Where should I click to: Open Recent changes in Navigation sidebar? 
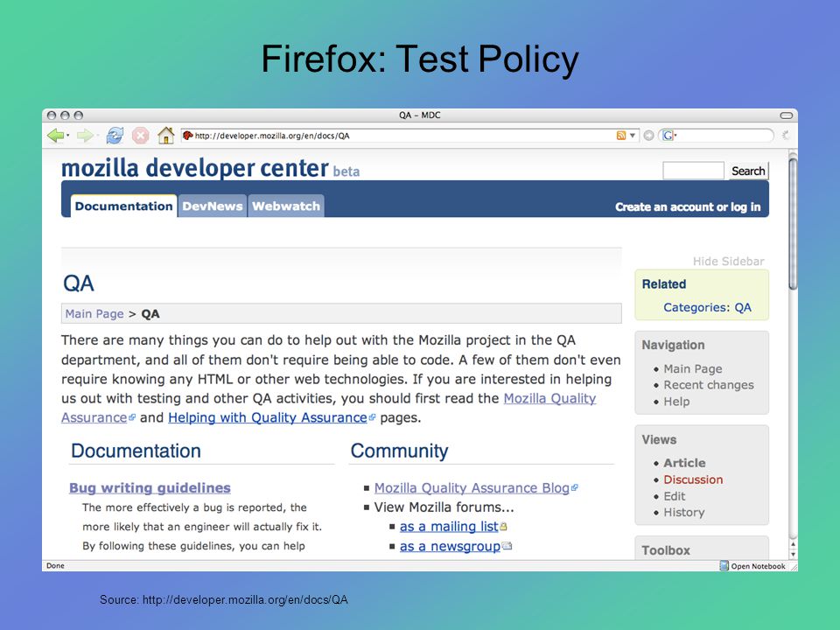point(708,385)
